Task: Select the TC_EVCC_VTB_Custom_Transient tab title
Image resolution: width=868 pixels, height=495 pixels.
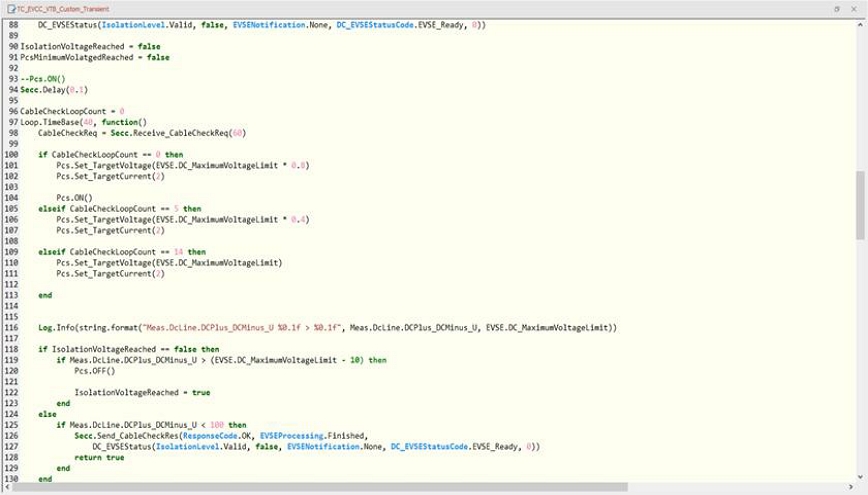Action: (x=60, y=8)
